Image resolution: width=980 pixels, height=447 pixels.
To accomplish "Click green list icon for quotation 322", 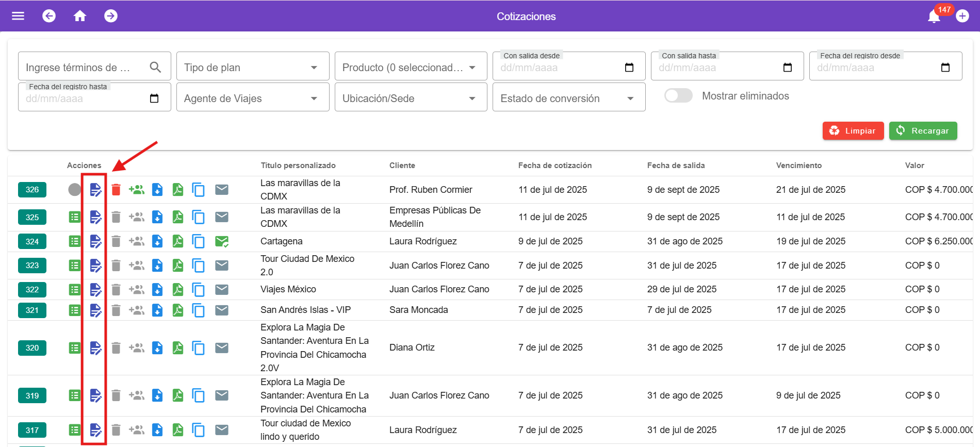I will coord(75,290).
